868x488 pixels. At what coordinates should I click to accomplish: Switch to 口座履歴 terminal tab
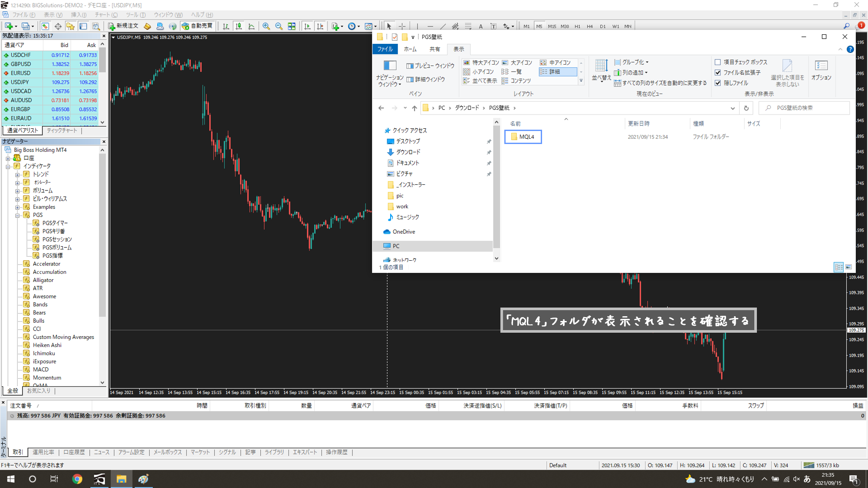pyautogui.click(x=74, y=452)
